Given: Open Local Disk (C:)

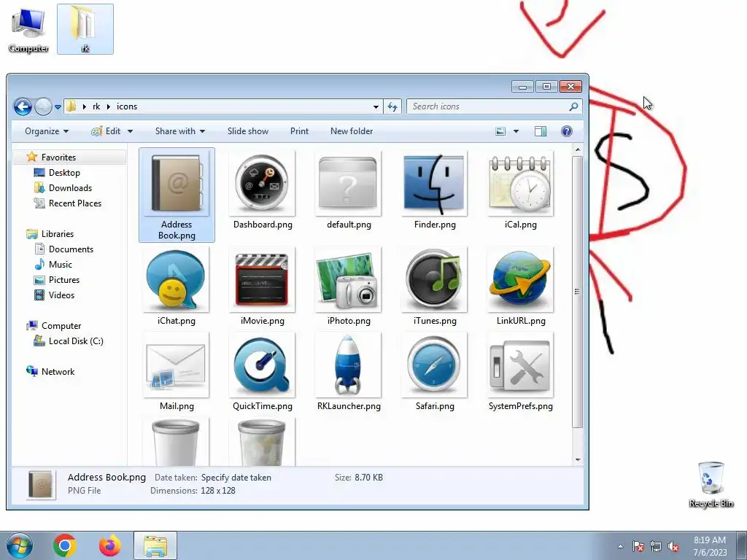Looking at the screenshot, I should click(x=76, y=341).
